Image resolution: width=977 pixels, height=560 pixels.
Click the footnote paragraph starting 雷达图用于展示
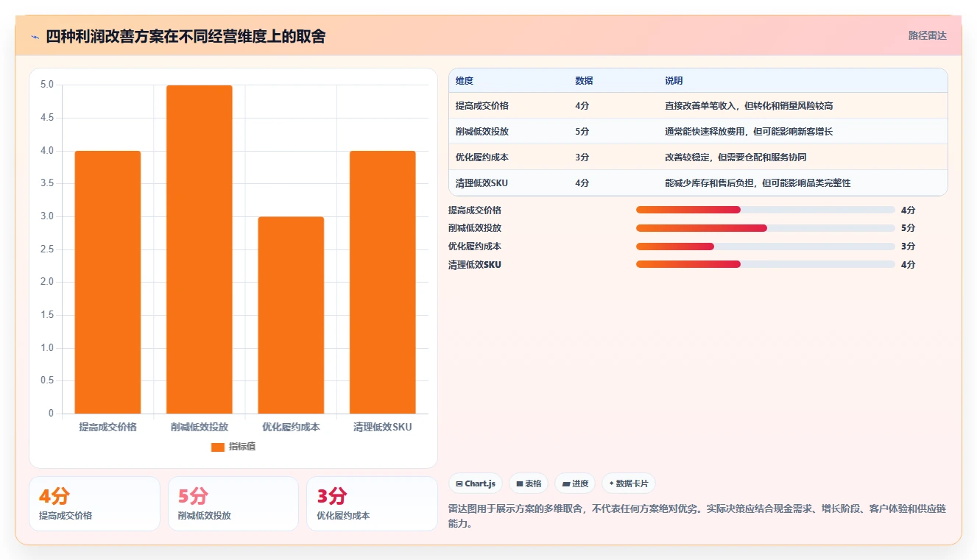(697, 517)
